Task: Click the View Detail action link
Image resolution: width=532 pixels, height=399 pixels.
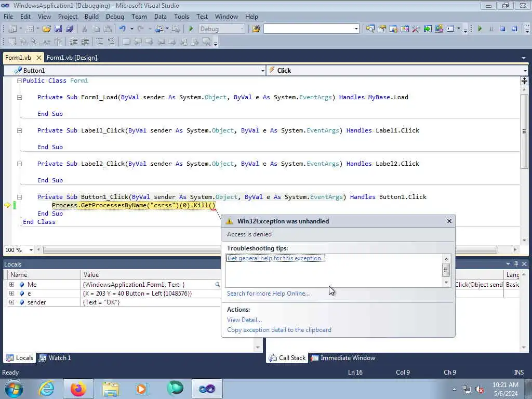Action: (244, 320)
